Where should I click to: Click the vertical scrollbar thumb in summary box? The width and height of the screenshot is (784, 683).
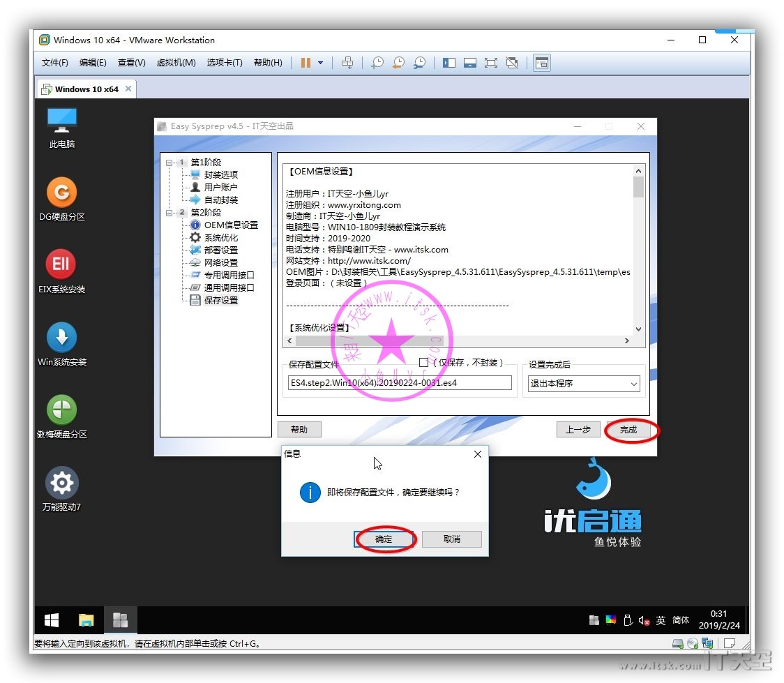(x=638, y=186)
